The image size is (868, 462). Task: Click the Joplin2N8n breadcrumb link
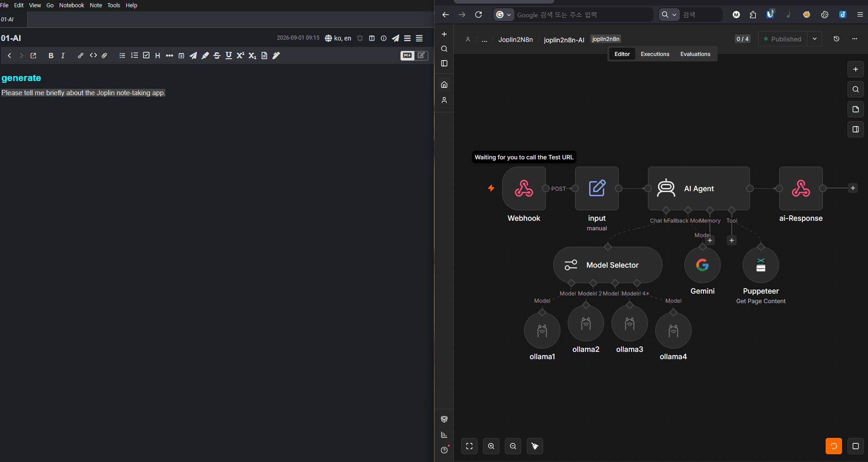pyautogui.click(x=515, y=40)
